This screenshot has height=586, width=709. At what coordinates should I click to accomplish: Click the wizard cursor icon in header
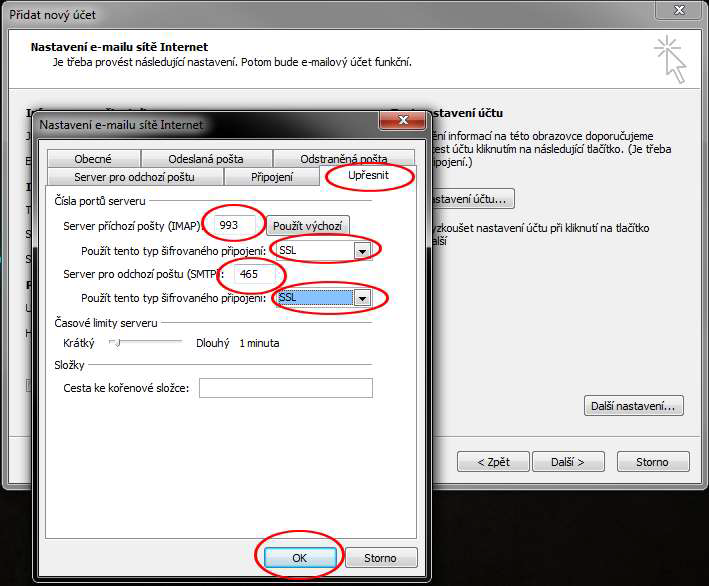pos(669,59)
